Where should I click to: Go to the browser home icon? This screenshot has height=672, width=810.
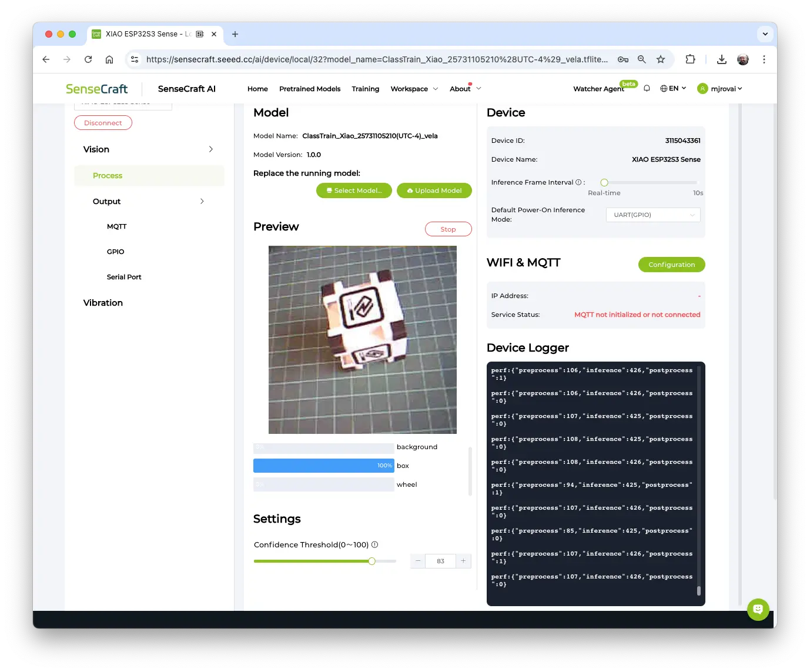coord(109,59)
